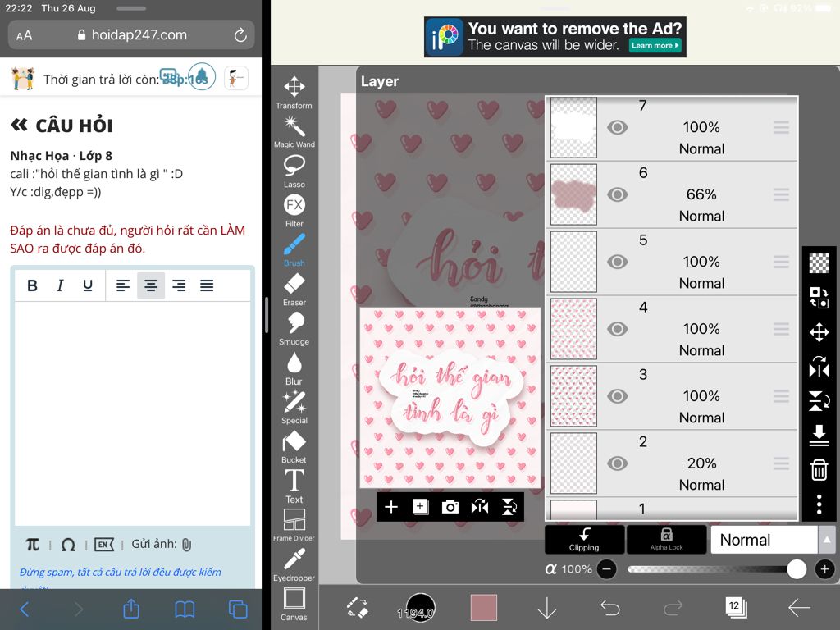Open the FX Filter tool
The height and width of the screenshot is (630, 840).
[294, 211]
